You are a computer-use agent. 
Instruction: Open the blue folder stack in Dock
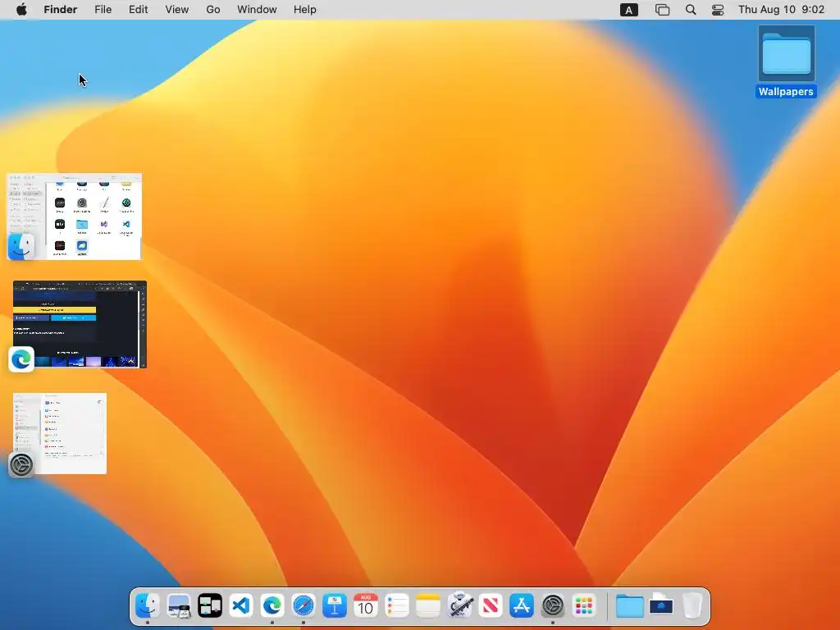(629, 606)
